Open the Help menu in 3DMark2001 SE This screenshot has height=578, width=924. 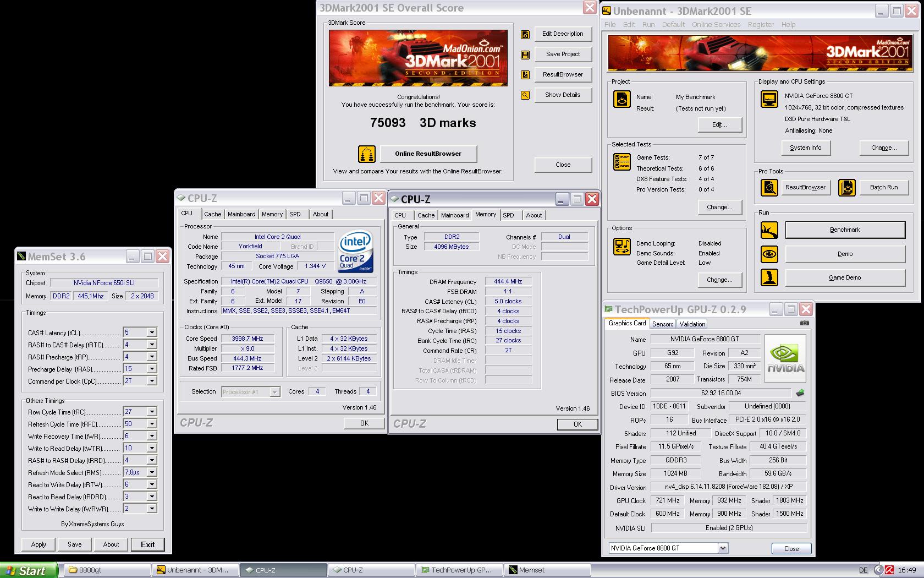788,25
